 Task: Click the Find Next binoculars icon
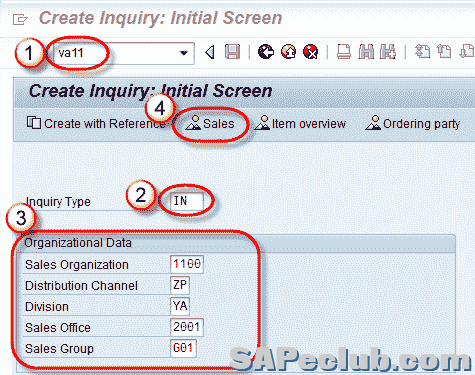click(388, 52)
